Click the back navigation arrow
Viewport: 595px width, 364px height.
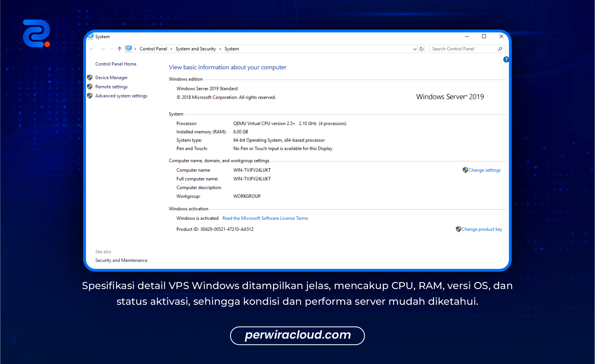(x=92, y=49)
